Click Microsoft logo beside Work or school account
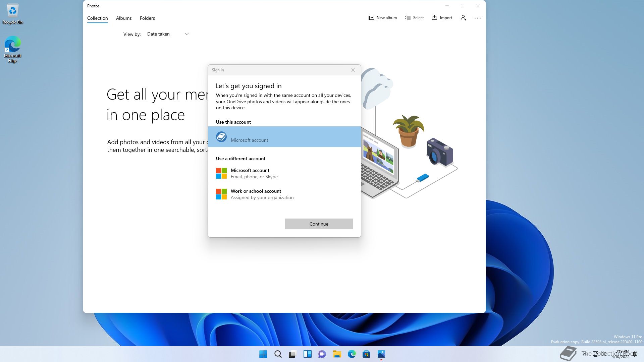644x362 pixels. tap(221, 194)
